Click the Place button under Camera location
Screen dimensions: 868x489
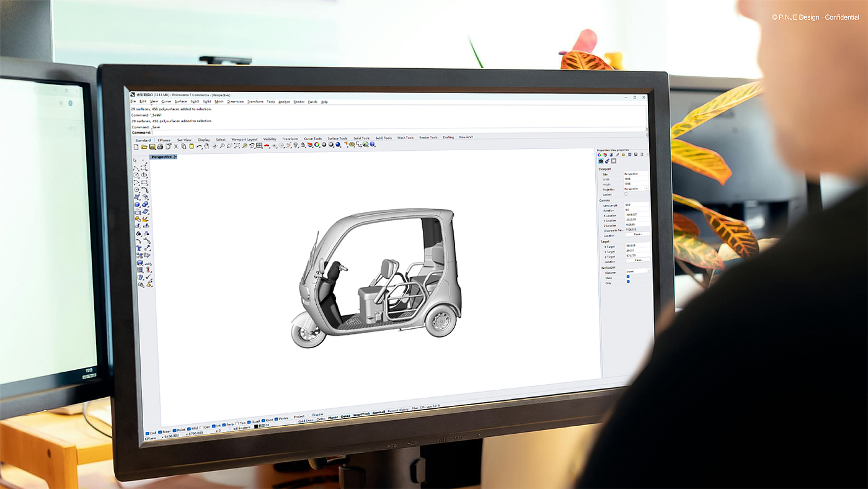tap(638, 235)
